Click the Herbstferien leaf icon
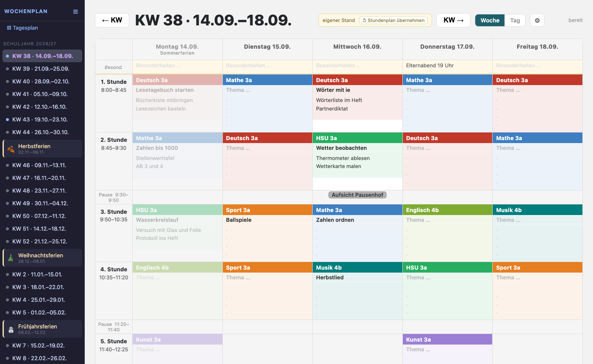Image resolution: width=593 pixels, height=364 pixels. point(11,149)
